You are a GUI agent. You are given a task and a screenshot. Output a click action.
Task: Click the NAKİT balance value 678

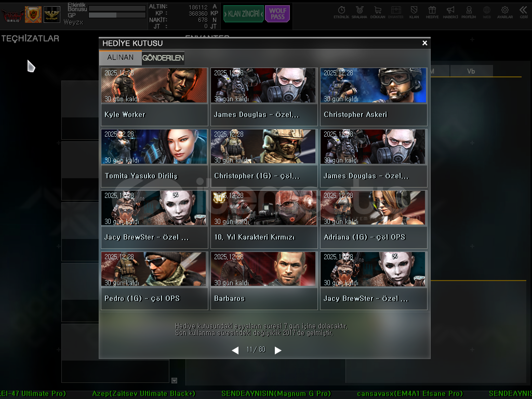[203, 20]
